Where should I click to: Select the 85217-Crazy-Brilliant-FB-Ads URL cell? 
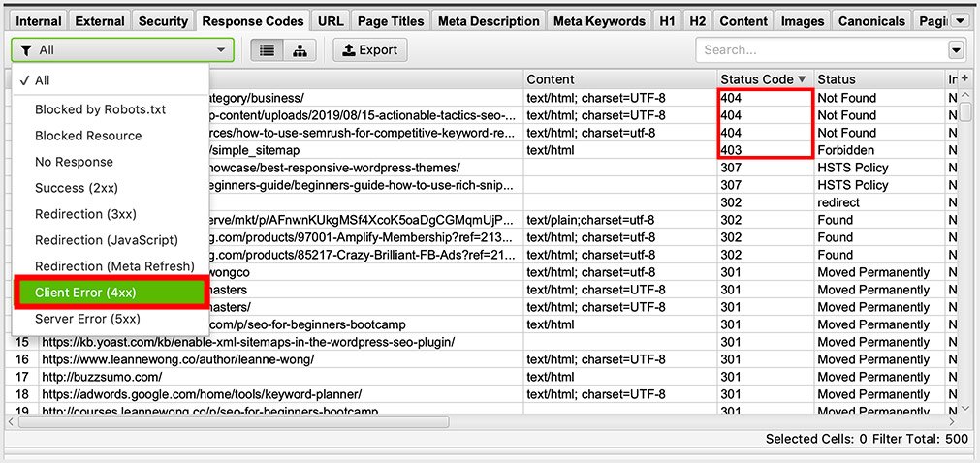tap(365, 256)
